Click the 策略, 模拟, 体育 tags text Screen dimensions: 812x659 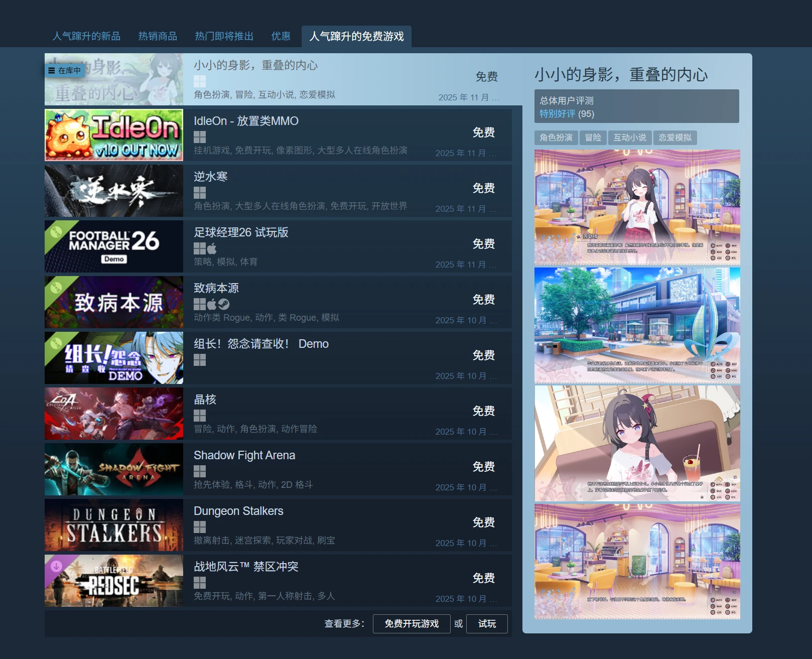click(x=226, y=262)
